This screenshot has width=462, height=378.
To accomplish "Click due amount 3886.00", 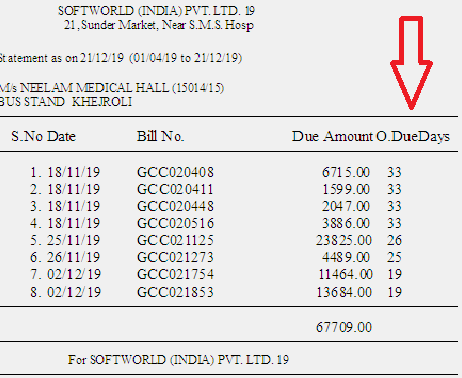I will pos(346,223).
